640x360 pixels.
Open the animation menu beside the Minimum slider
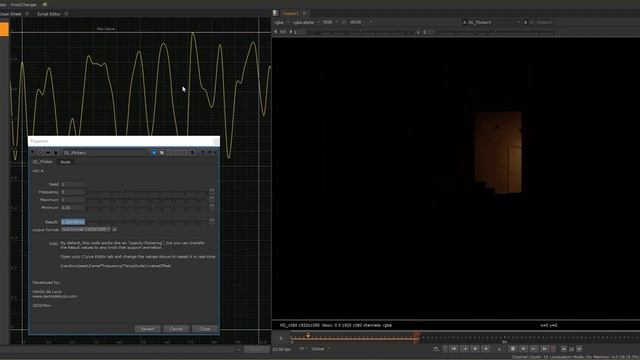212,207
